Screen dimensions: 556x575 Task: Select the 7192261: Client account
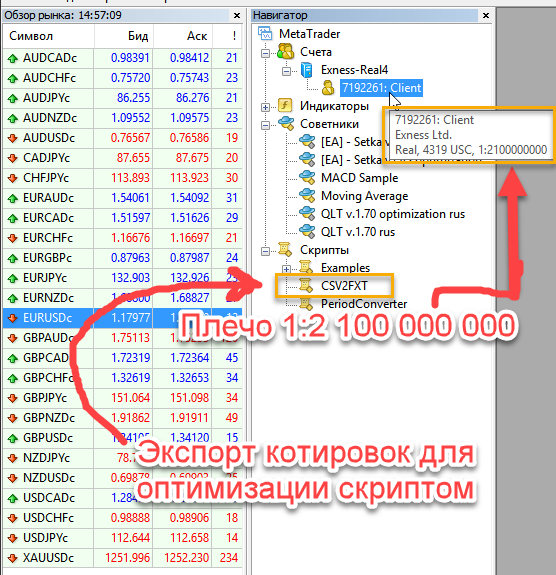[x=381, y=88]
